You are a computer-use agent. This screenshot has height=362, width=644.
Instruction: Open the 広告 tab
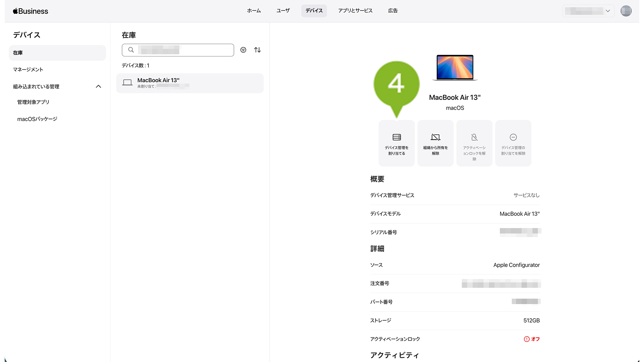point(393,11)
